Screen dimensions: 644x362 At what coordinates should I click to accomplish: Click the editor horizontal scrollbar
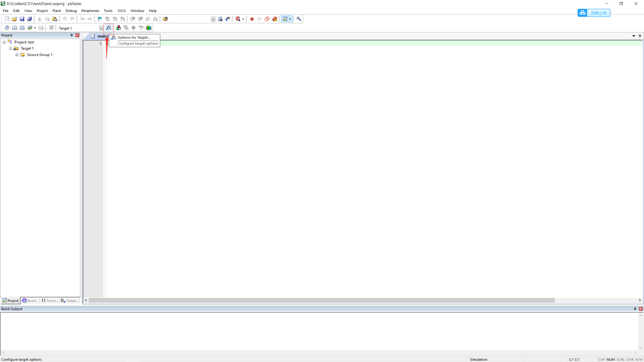click(x=321, y=300)
